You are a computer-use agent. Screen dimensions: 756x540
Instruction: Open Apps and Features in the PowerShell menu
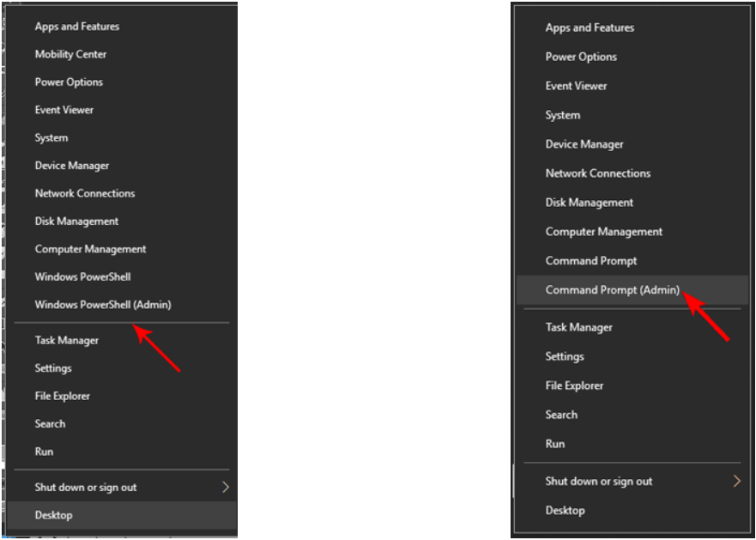tap(77, 27)
